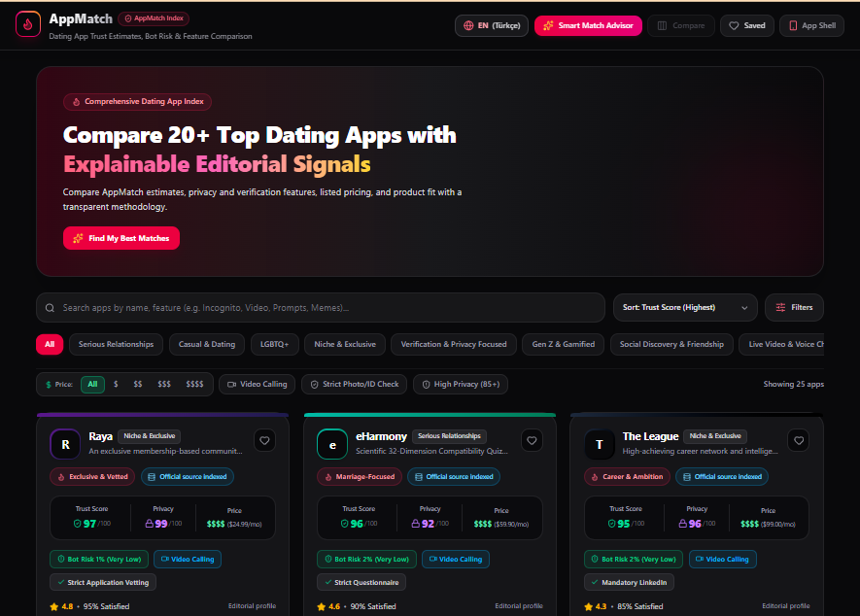The height and width of the screenshot is (616, 860).
Task: Click Raya's Exclusive & Vetted tag
Action: click(x=92, y=477)
